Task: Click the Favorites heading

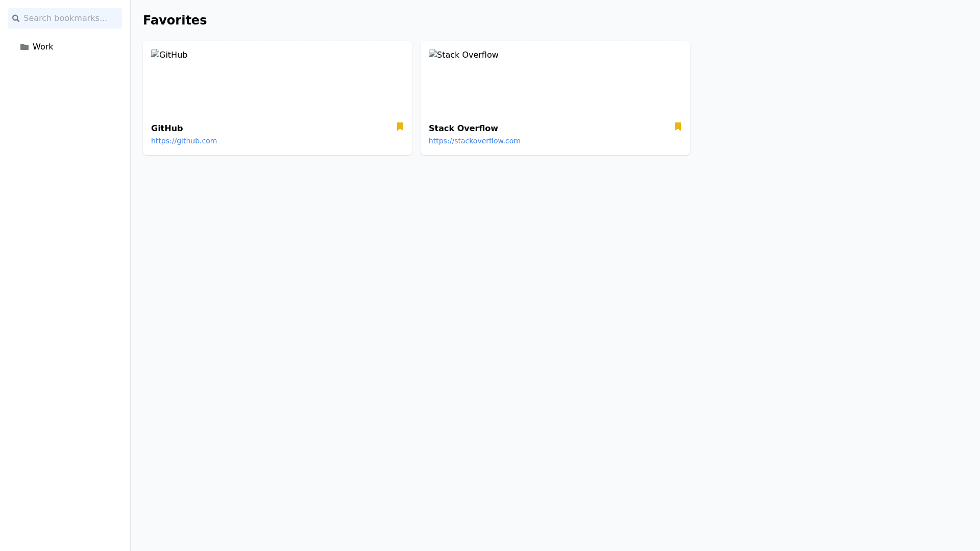Action: pos(175,20)
